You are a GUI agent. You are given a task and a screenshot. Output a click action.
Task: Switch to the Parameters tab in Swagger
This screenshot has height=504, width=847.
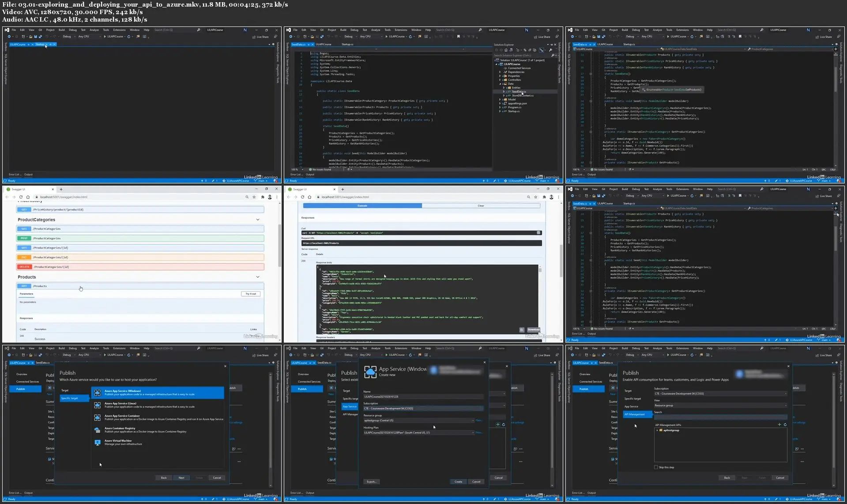26,294
